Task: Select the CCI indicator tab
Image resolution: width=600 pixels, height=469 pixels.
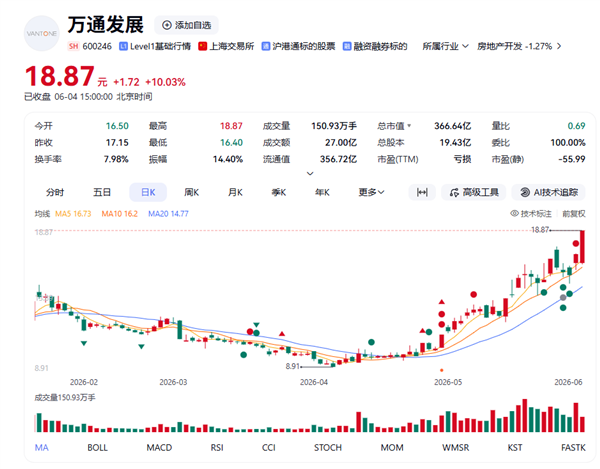Action: click(x=269, y=447)
